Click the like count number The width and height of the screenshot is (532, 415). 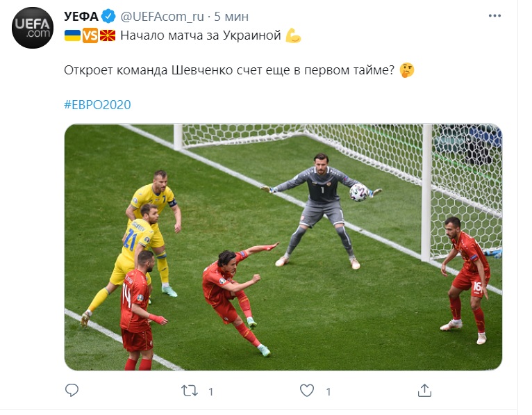pos(329,392)
